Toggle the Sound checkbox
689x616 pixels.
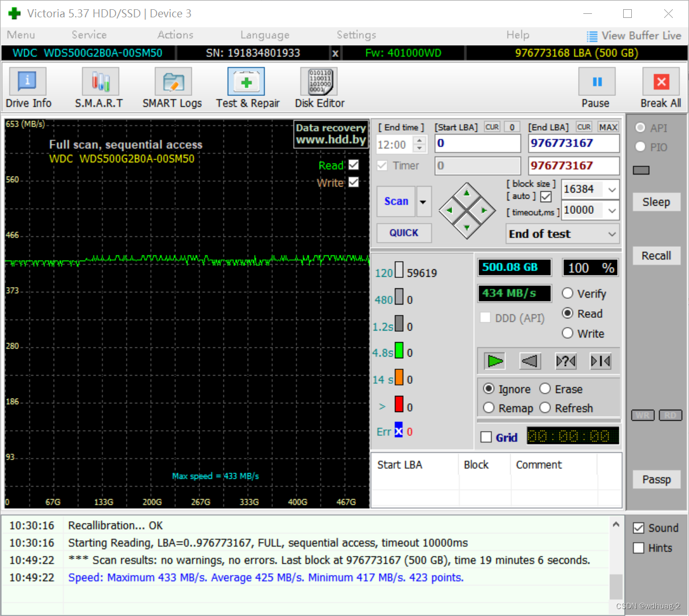[639, 528]
